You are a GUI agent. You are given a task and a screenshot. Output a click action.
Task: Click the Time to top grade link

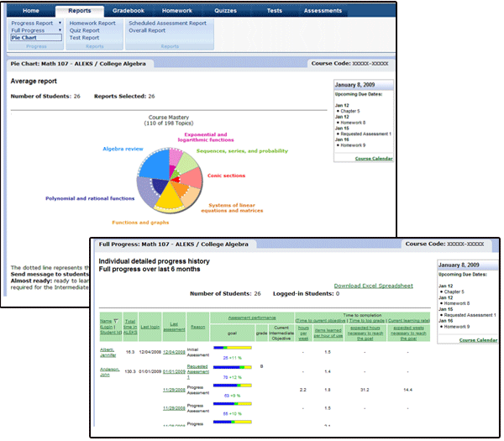(367, 321)
